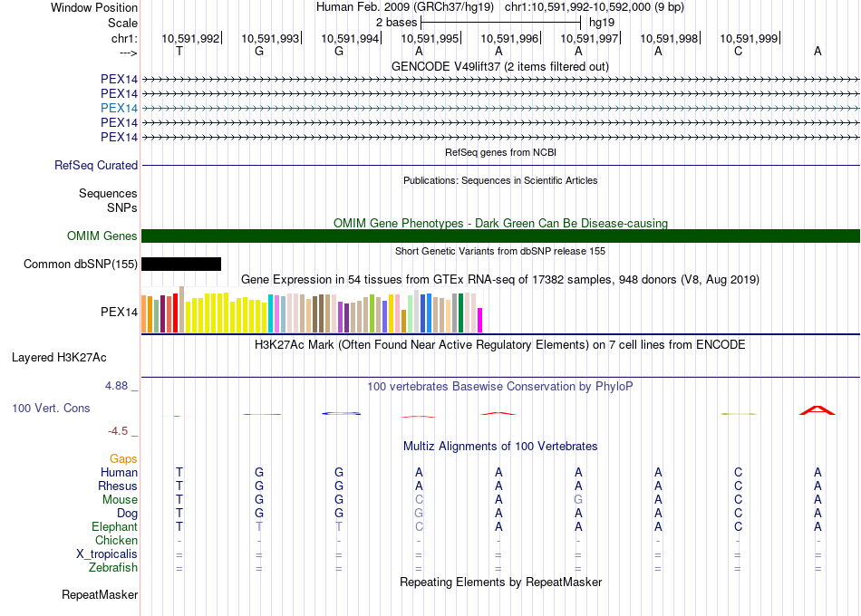This screenshot has width=861, height=616.
Task: Click the 2 bases scale bar
Action: (500, 21)
